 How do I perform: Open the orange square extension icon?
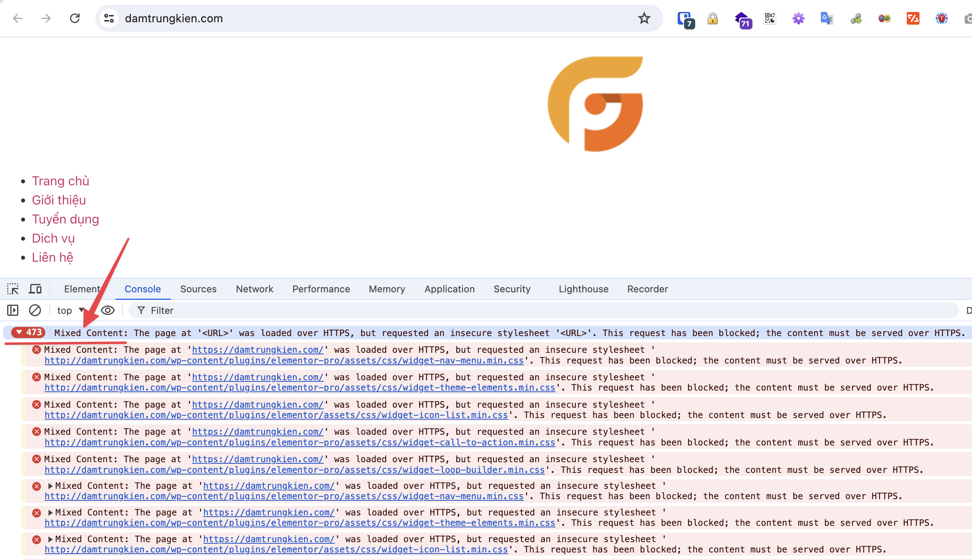913,18
